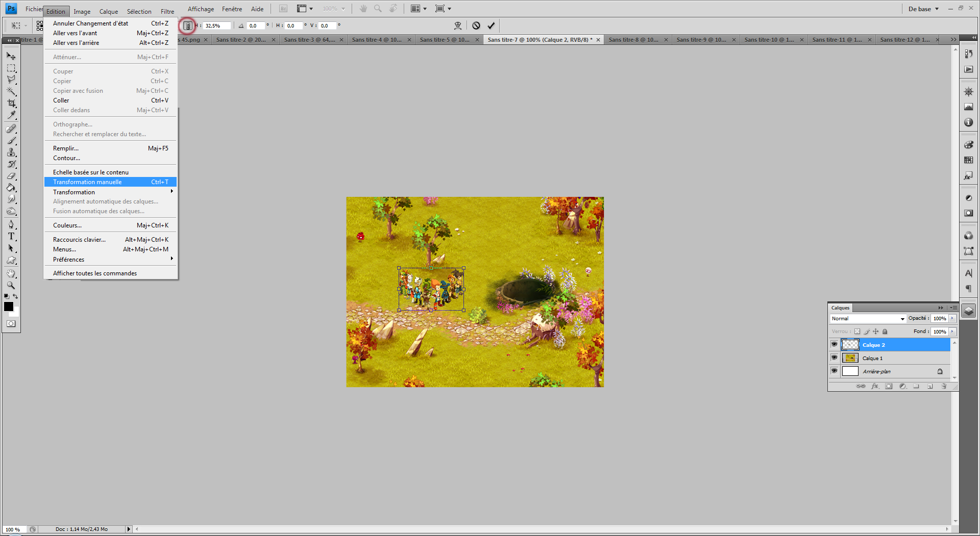The height and width of the screenshot is (536, 980).
Task: Choose Coller in the Edition menu
Action: point(110,100)
